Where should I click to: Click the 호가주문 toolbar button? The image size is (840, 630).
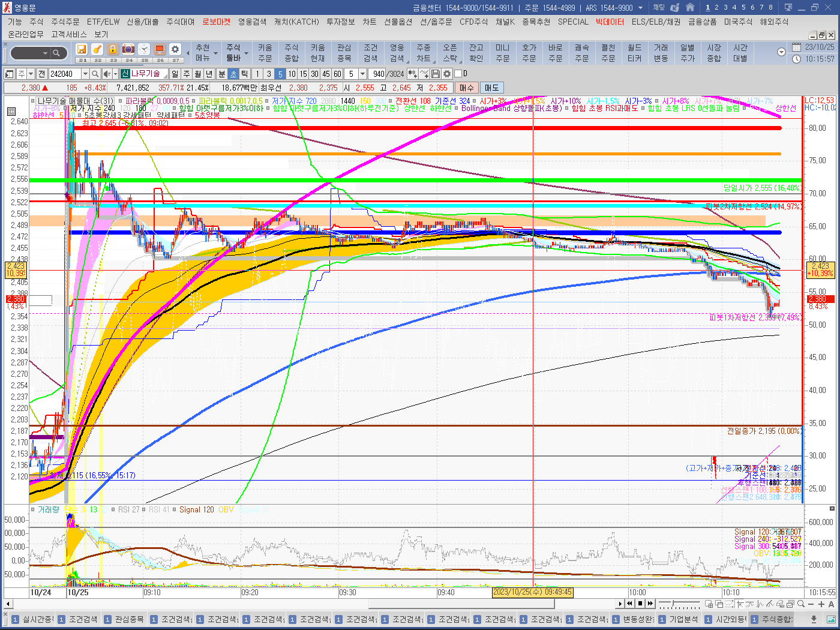pos(529,53)
